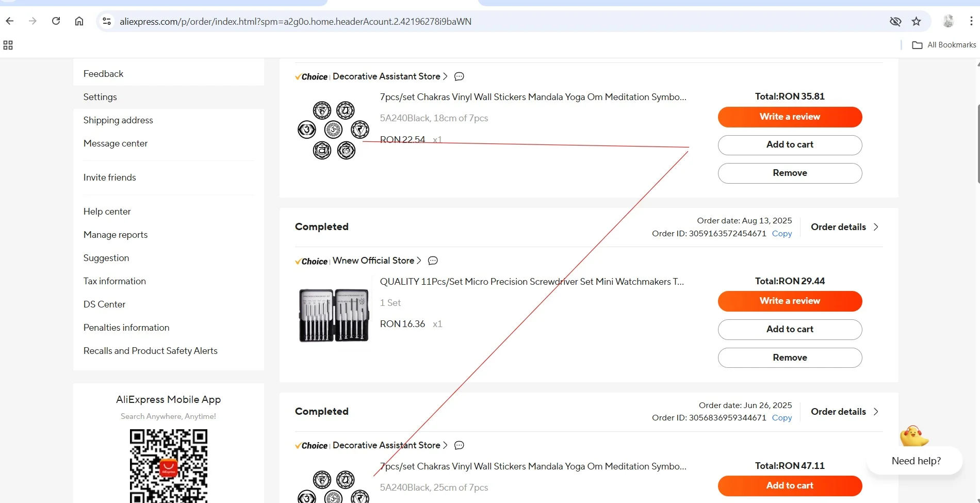Screen dimensions: 980x503
Task: Add 18cm Chakras stickers to cart
Action: point(790,145)
